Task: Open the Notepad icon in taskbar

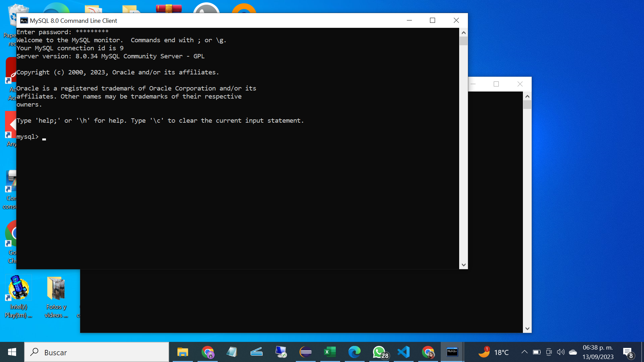Action: tap(232, 352)
